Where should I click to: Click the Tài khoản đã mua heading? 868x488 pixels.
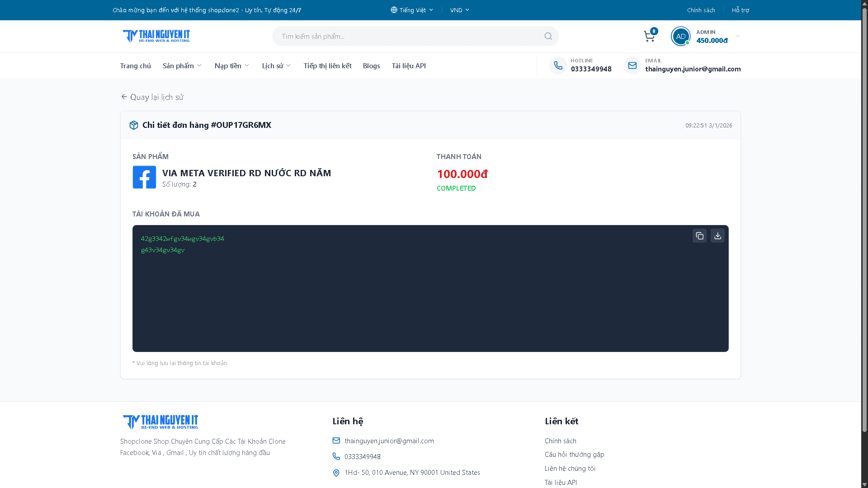[166, 214]
